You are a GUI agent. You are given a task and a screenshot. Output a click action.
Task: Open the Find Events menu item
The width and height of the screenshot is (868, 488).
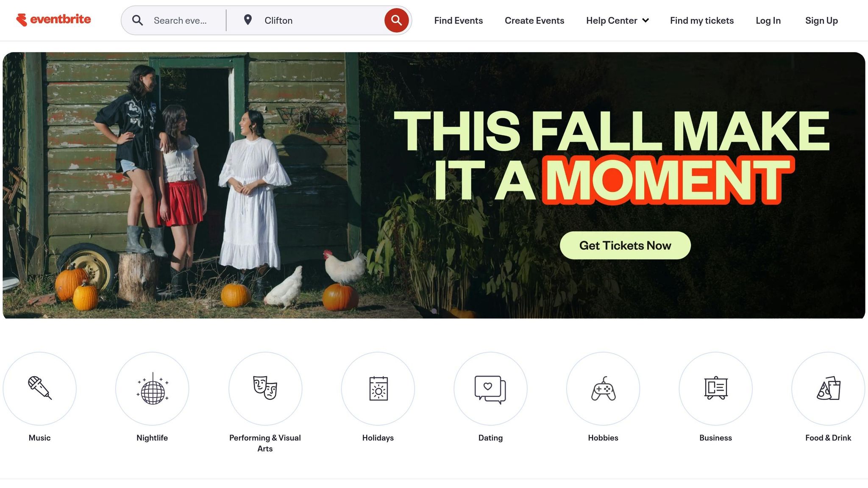tap(458, 20)
